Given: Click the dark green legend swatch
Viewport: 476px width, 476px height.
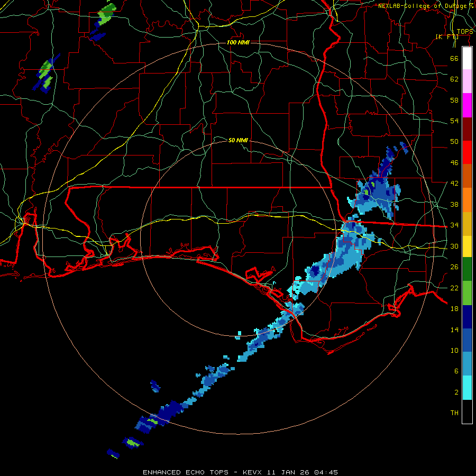Looking at the screenshot, I should [x=467, y=269].
